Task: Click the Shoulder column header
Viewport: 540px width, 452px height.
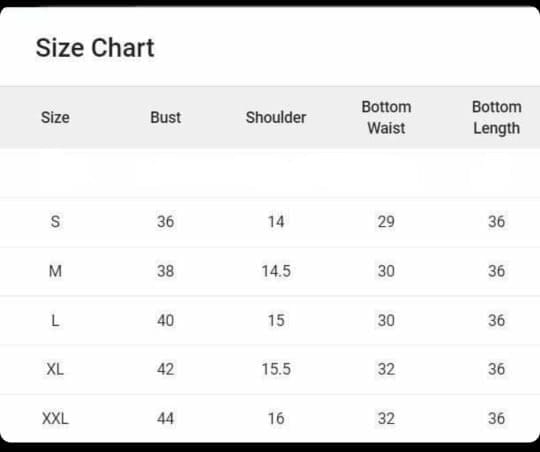Action: pos(276,117)
